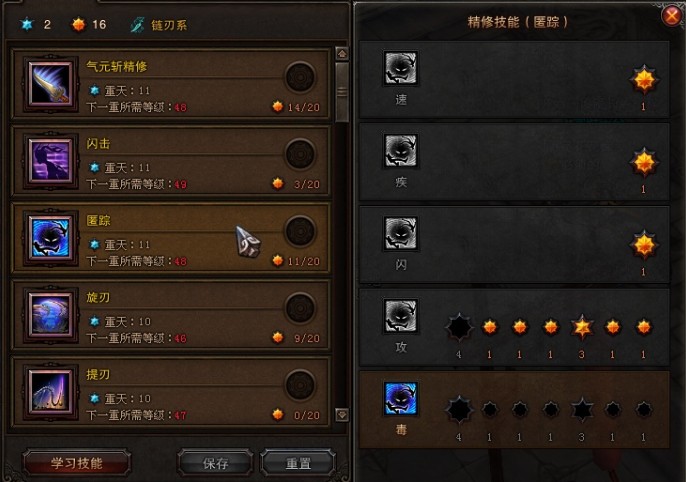Toggle the round slot on 旋刃 row
Image resolution: width=686 pixels, height=482 pixels.
click(x=300, y=308)
